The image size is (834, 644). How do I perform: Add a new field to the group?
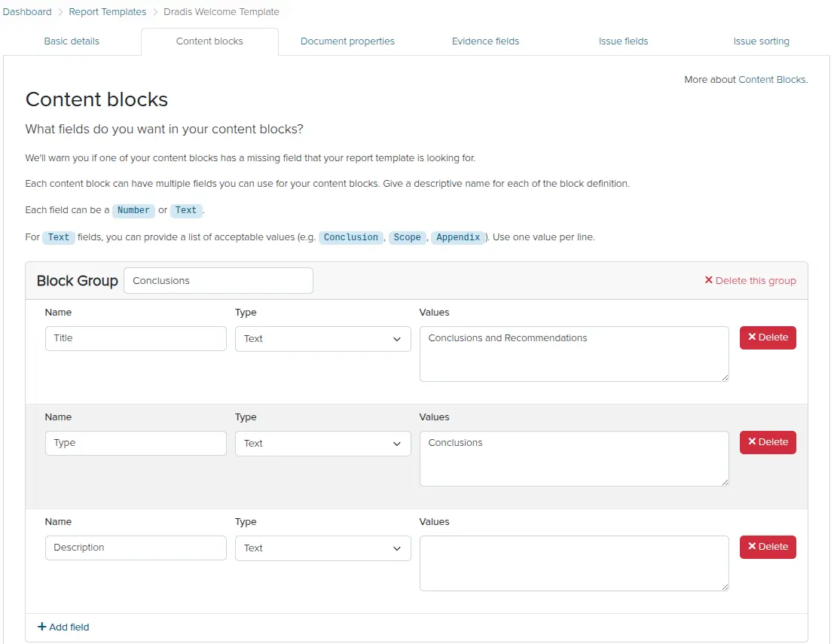(x=63, y=627)
